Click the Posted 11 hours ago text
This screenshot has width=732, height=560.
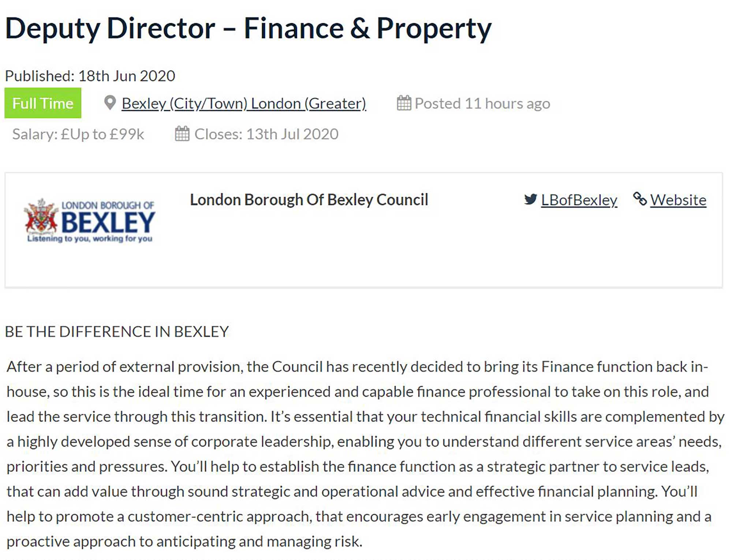point(482,104)
